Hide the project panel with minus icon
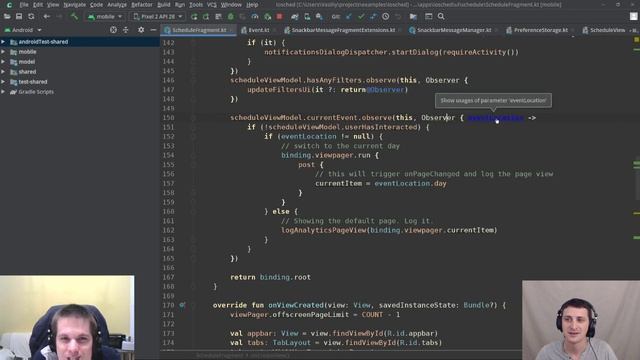The width and height of the screenshot is (640, 360). point(153,30)
